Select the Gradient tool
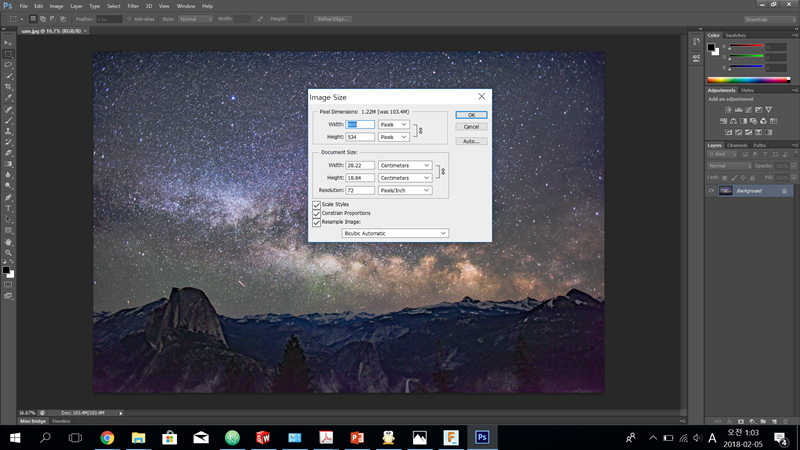 tap(8, 164)
